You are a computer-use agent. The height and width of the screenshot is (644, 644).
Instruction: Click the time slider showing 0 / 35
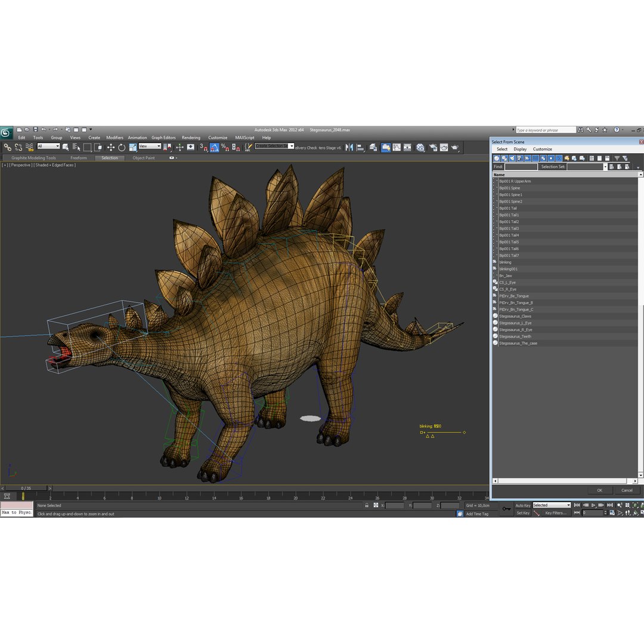tap(26, 488)
